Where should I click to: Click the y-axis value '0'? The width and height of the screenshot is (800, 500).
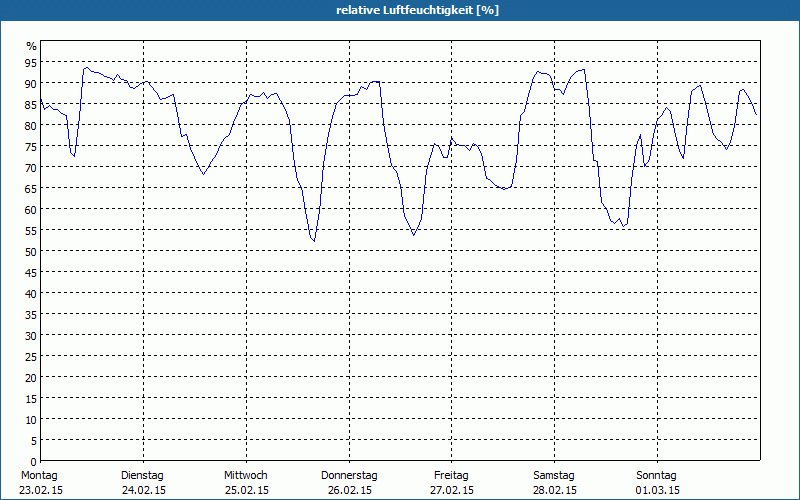click(x=34, y=462)
